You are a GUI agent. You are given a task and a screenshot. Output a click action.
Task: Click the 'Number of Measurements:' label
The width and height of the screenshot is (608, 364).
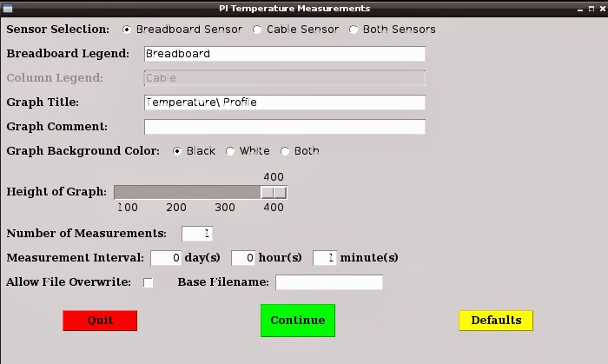[x=87, y=234]
